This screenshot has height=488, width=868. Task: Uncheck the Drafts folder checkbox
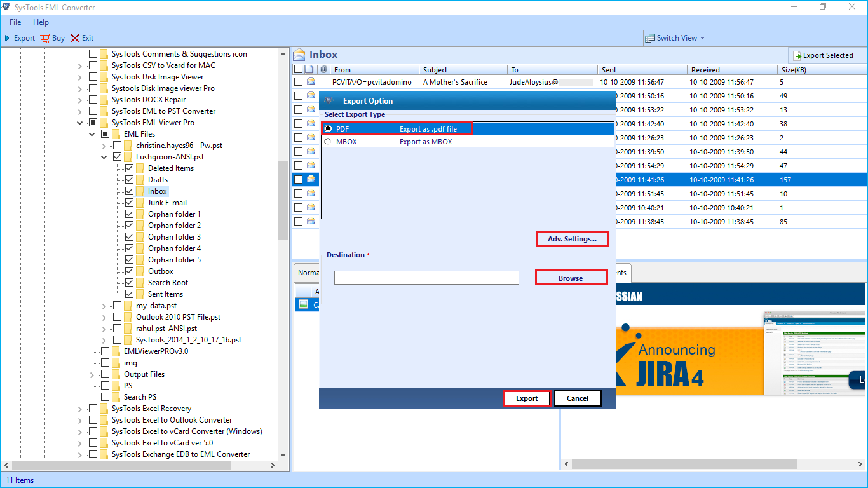(x=130, y=180)
